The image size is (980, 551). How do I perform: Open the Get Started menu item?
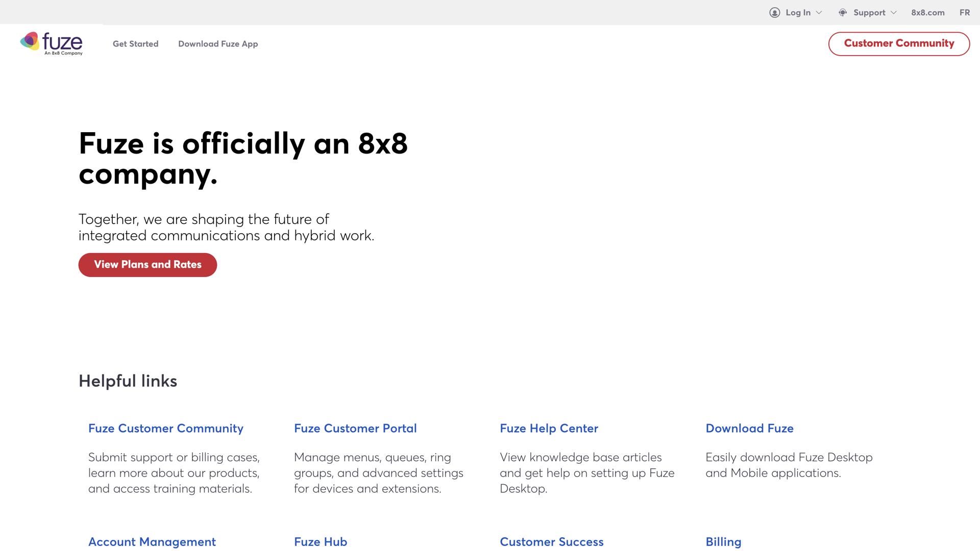[135, 44]
